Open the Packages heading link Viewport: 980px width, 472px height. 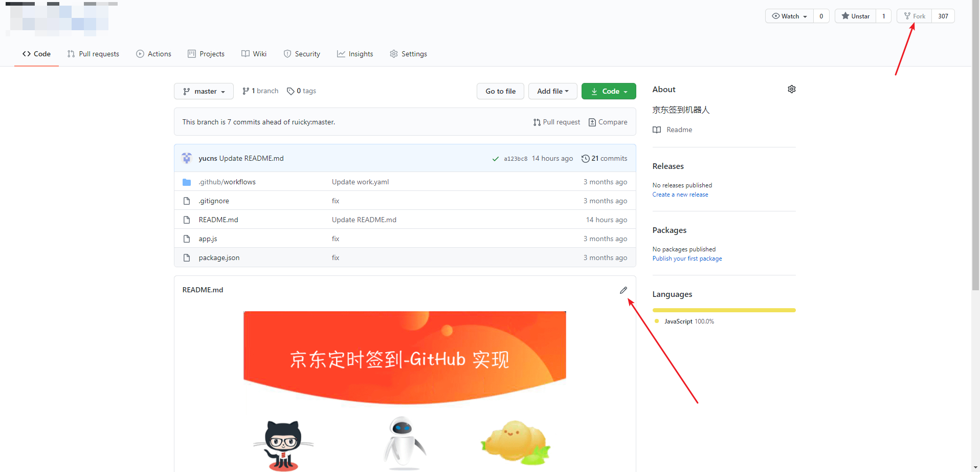(x=669, y=230)
